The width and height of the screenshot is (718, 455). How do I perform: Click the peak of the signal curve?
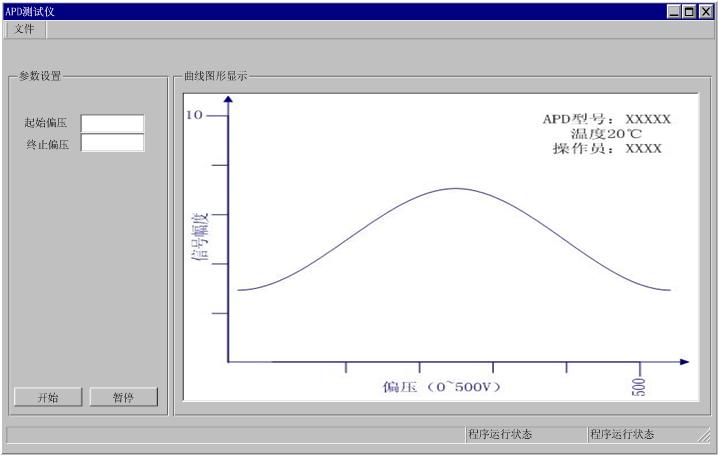pos(455,189)
